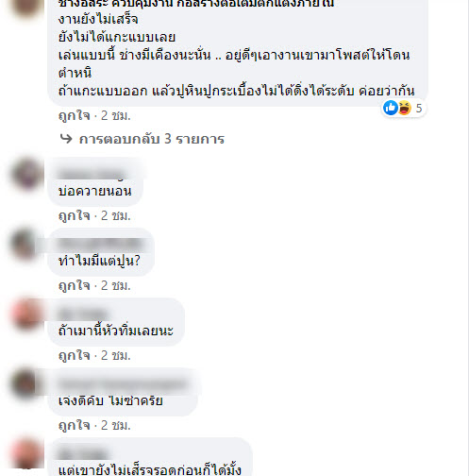
Task: Like the comment 'ทำไมมีแต่ปูน?'
Action: pyautogui.click(x=75, y=285)
